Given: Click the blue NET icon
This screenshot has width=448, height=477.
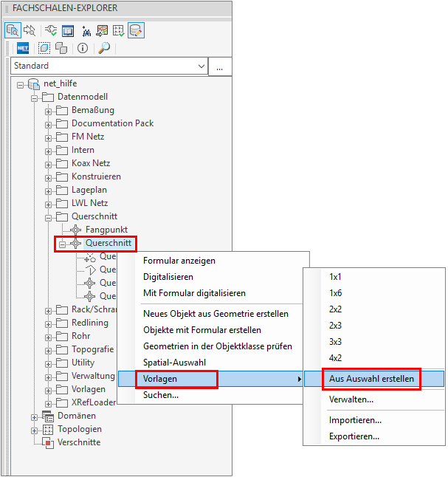Looking at the screenshot, I should point(22,48).
